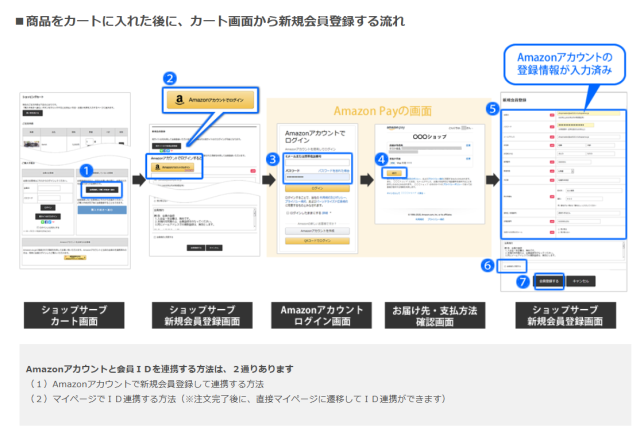Click the line （１）Amazonアカウントで新規会員登録して連携する方法
Viewport: 640px width, 432px height.
click(146, 384)
